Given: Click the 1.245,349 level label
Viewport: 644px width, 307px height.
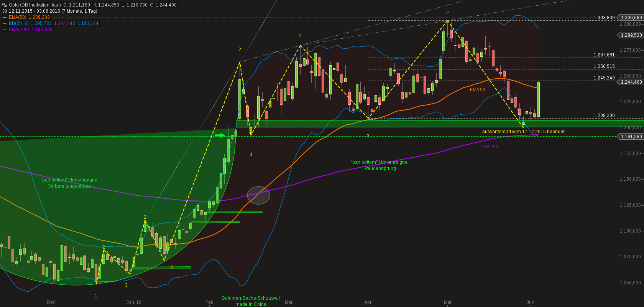Looking at the screenshot, I should pyautogui.click(x=604, y=78).
